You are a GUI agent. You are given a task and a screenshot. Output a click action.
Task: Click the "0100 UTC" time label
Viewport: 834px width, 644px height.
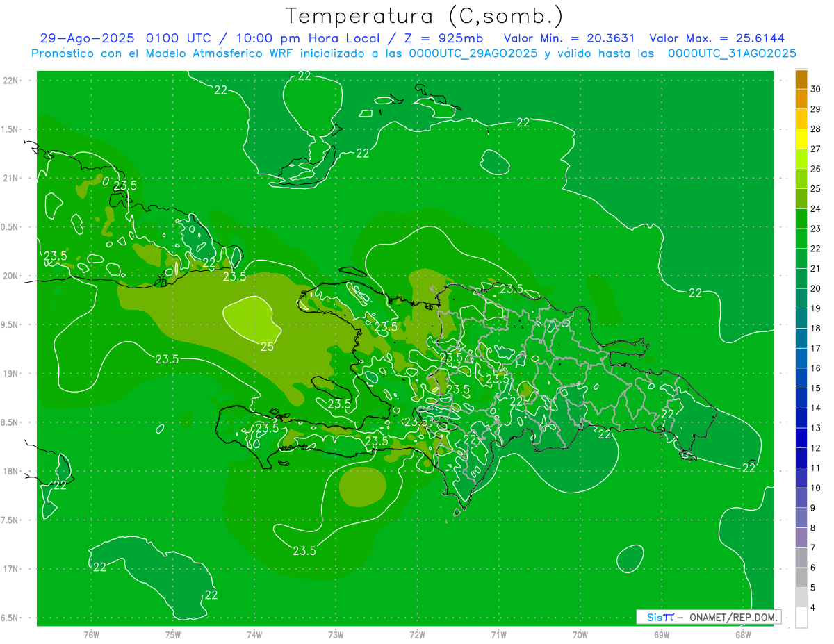click(x=181, y=38)
